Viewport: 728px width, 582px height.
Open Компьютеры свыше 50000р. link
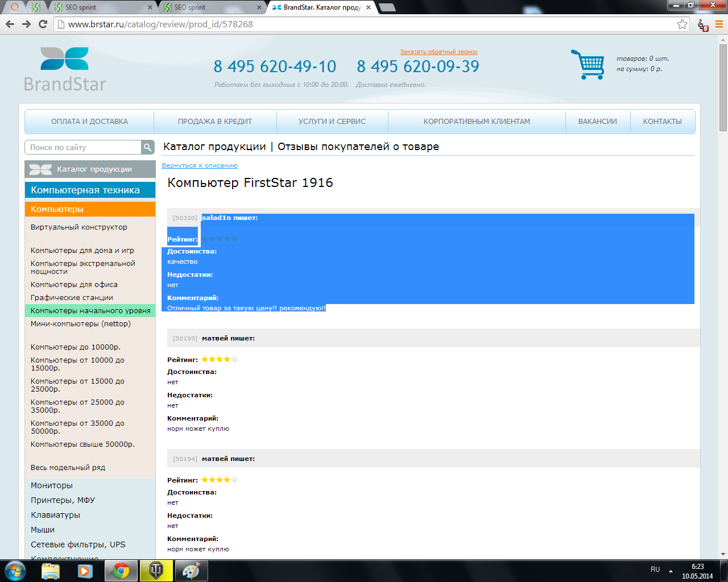pyautogui.click(x=82, y=444)
